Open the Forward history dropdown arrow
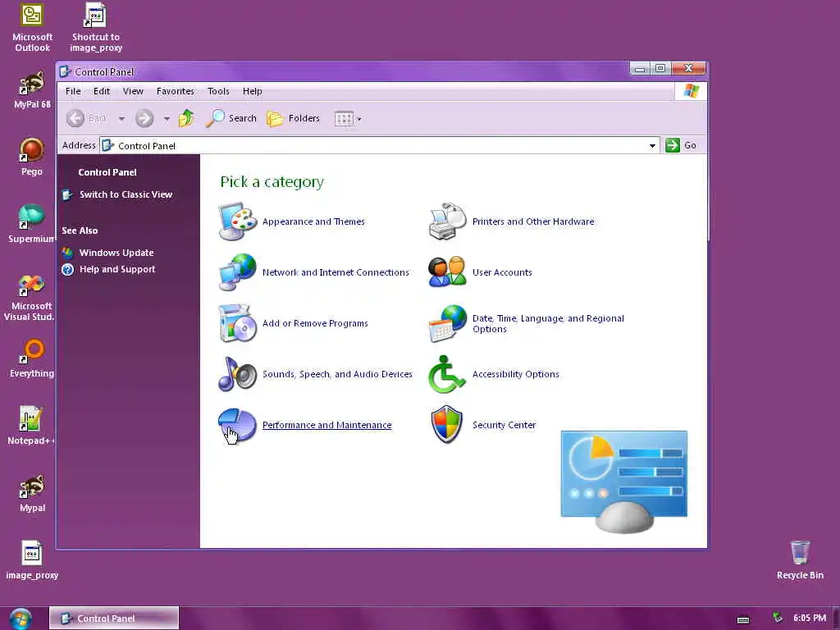 click(167, 118)
